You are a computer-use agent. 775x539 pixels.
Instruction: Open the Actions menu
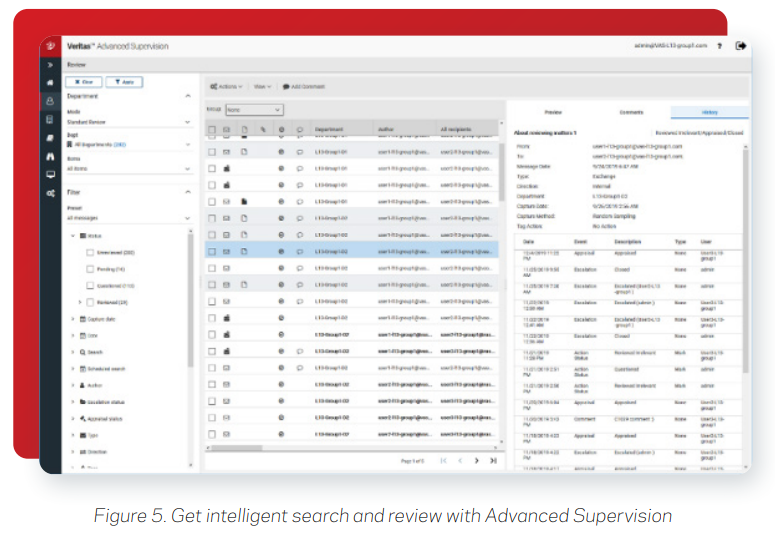pos(226,86)
